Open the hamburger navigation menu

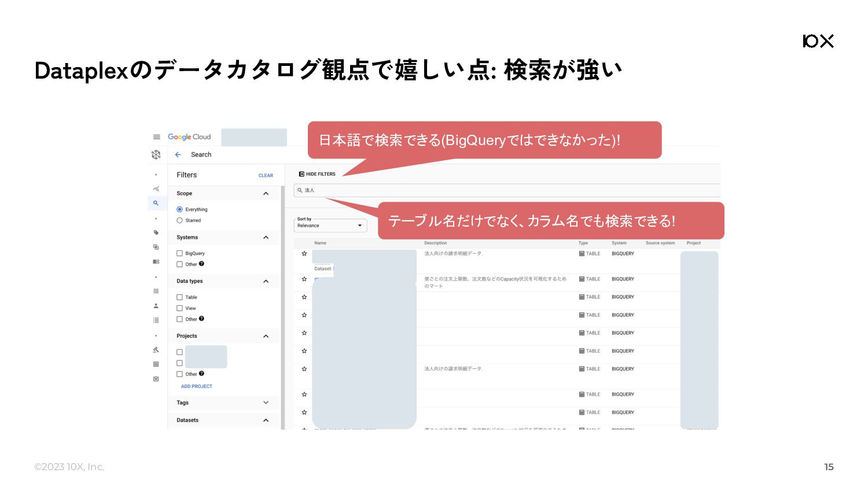tap(156, 137)
